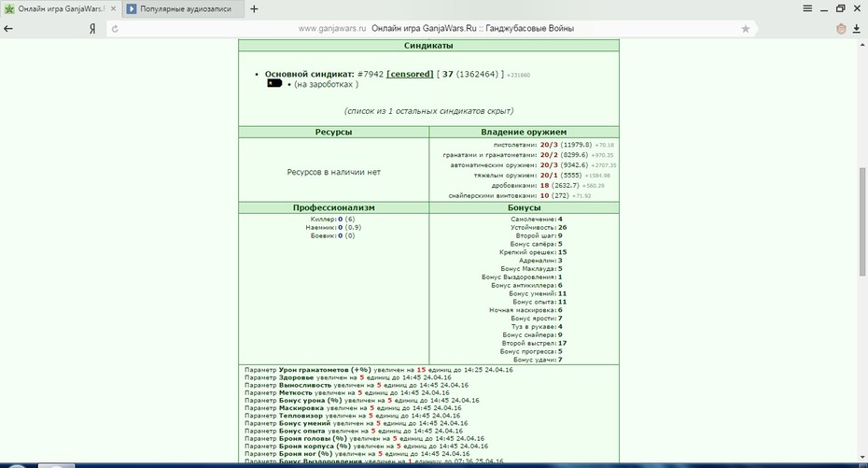The width and height of the screenshot is (868, 468).
Task: Click the 'Наемник: 0 (0.9)' row
Action: coord(333,228)
